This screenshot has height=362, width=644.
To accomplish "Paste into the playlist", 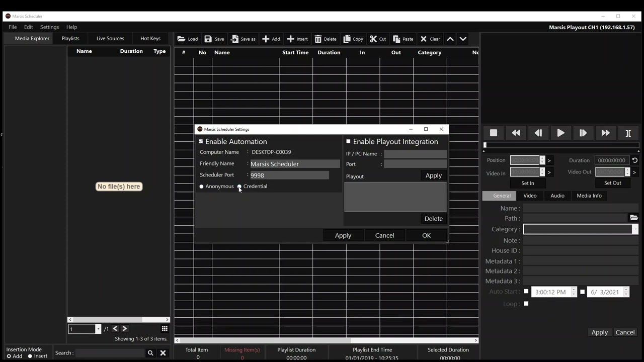I will [x=403, y=39].
